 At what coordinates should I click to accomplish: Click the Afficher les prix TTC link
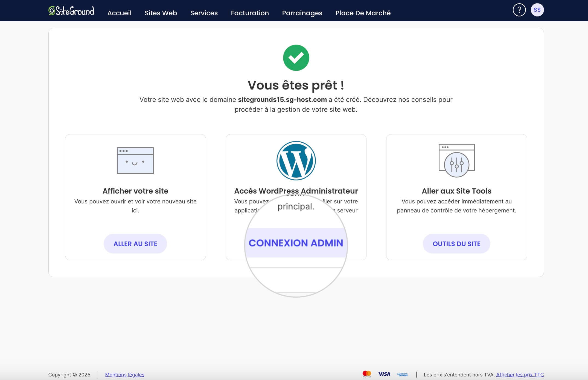click(x=520, y=375)
